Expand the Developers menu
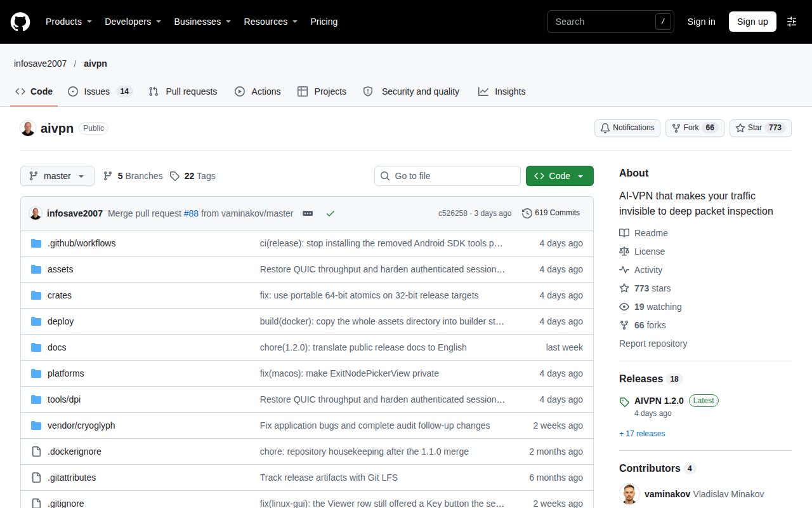812x508 pixels. pyautogui.click(x=133, y=22)
